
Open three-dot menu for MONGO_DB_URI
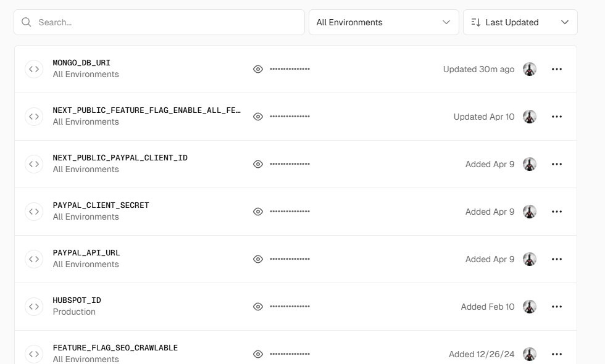pyautogui.click(x=556, y=69)
